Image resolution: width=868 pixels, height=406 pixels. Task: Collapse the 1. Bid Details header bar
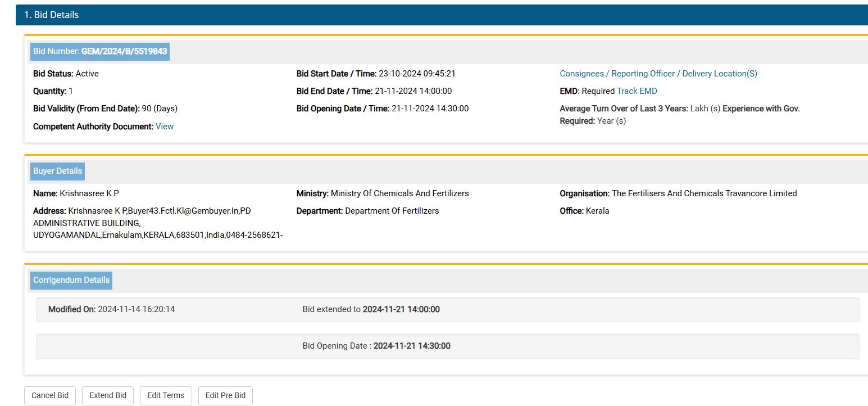pyautogui.click(x=442, y=15)
